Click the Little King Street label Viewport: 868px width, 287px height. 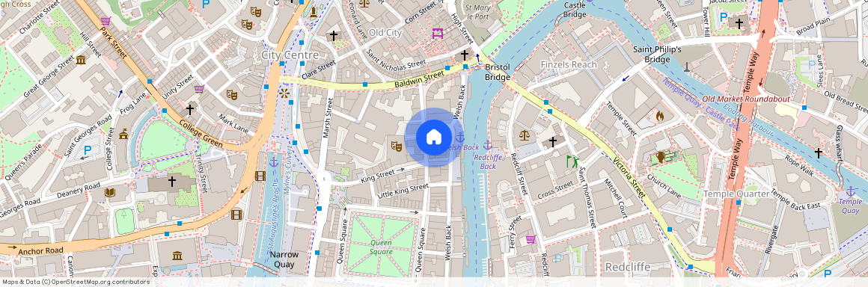(403, 191)
